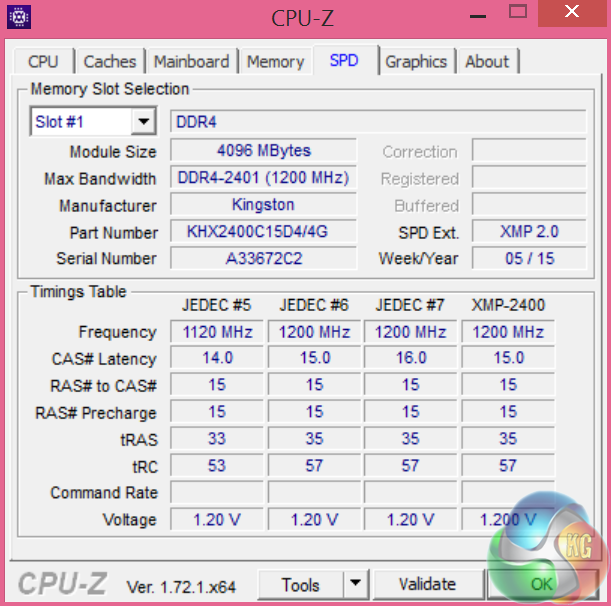Go to the Mainboard tab

[191, 62]
